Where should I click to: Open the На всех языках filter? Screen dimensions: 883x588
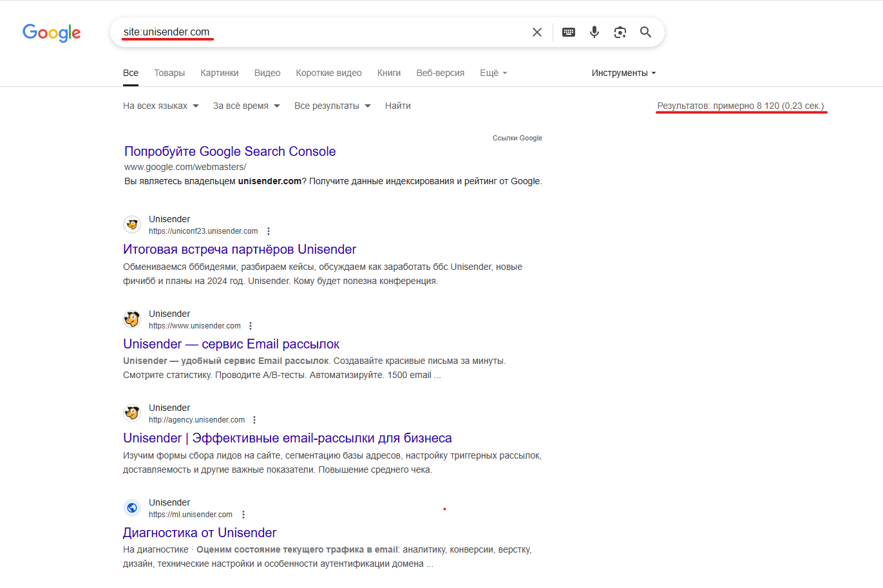click(161, 106)
